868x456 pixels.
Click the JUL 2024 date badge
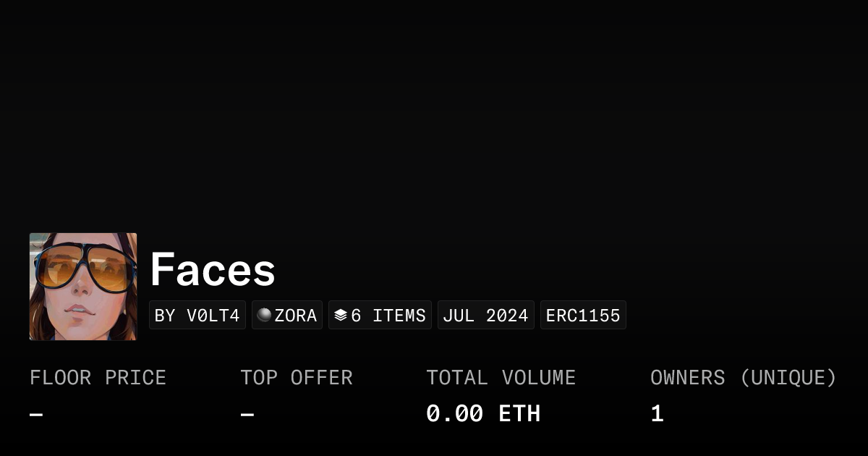(485, 316)
